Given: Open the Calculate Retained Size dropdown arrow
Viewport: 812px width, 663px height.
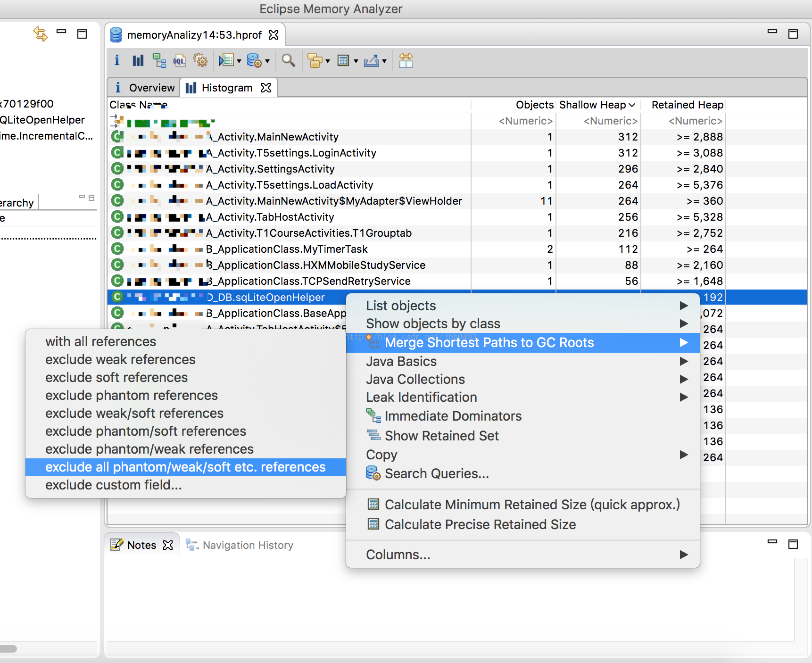Looking at the screenshot, I should point(356,61).
